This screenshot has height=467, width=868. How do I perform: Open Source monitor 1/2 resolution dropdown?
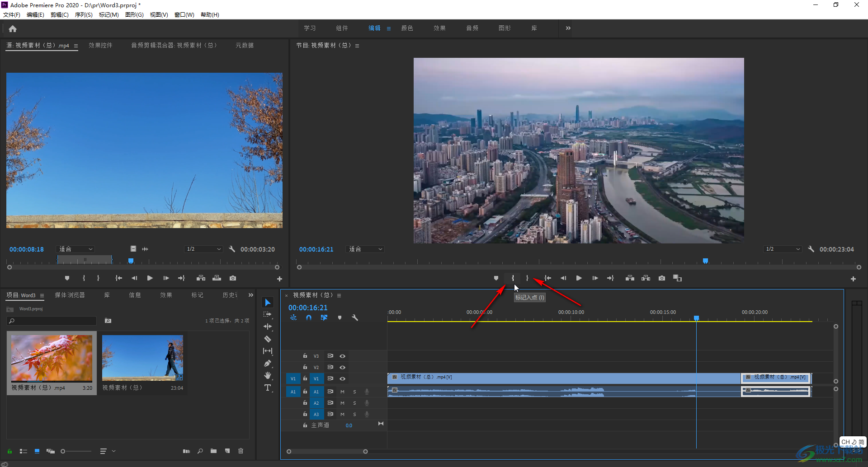203,249
